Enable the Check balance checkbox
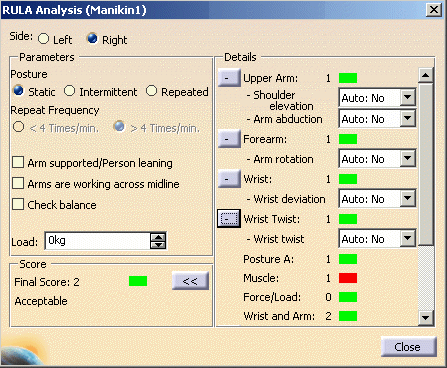The image size is (447, 368). coord(18,204)
